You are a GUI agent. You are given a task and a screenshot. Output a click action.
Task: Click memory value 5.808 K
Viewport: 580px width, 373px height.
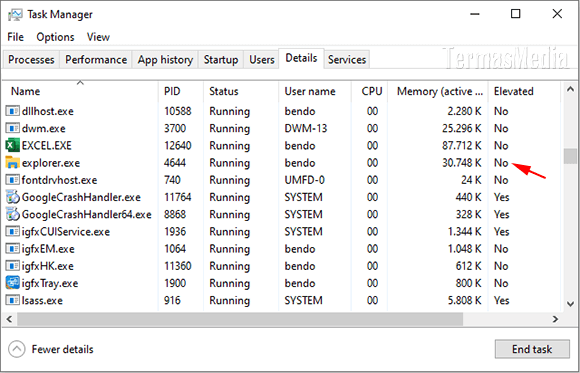pyautogui.click(x=465, y=300)
